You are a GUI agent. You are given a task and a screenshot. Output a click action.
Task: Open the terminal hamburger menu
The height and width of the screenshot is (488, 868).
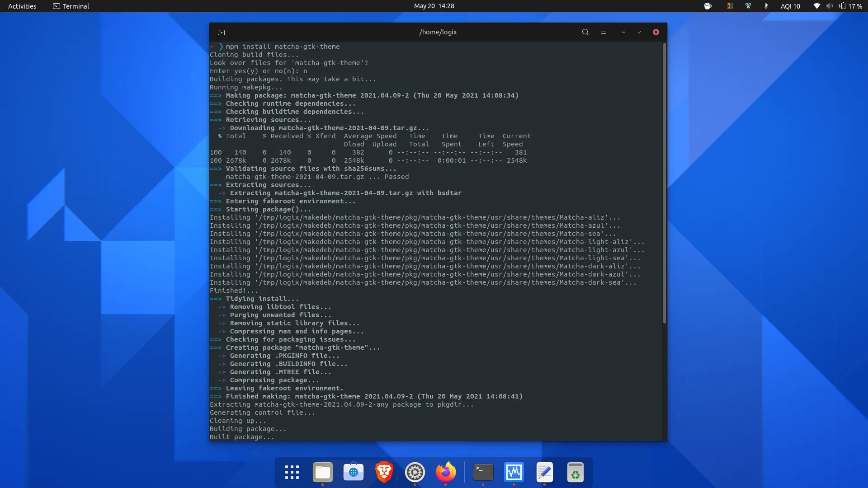[603, 32]
